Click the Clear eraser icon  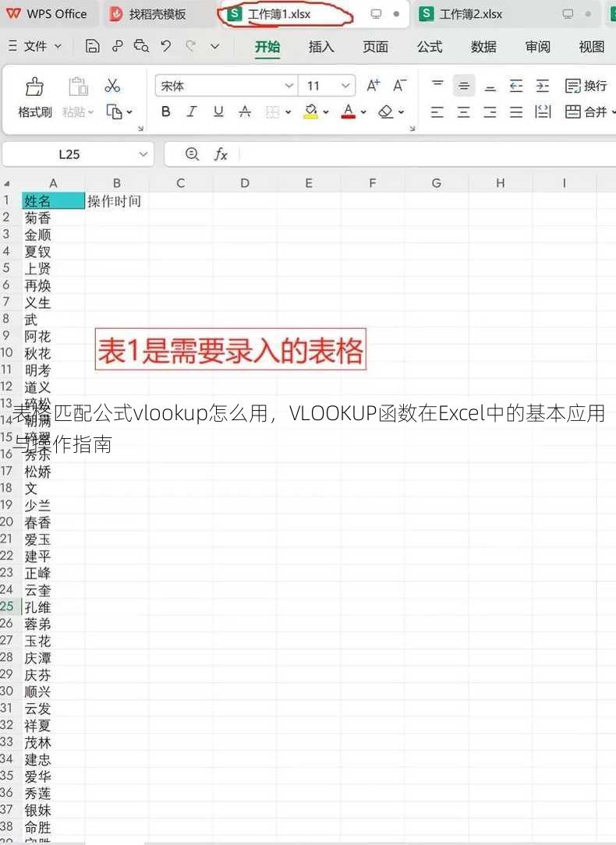coord(386,111)
